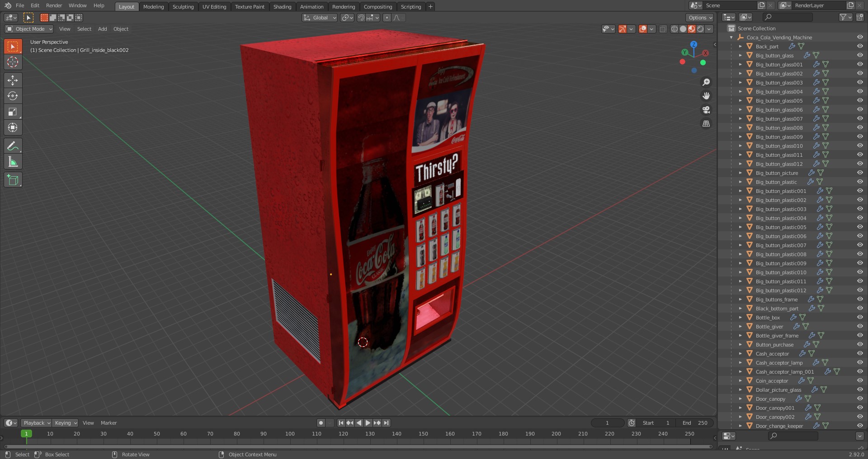The height and width of the screenshot is (459, 868).
Task: Hide Coin_acceptor object visibility
Action: (x=860, y=380)
